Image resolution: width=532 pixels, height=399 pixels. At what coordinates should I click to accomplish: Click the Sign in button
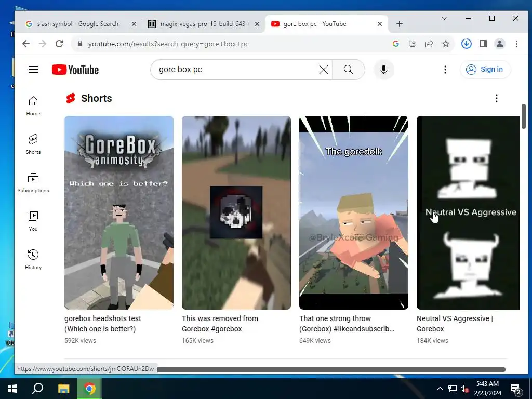tap(485, 69)
